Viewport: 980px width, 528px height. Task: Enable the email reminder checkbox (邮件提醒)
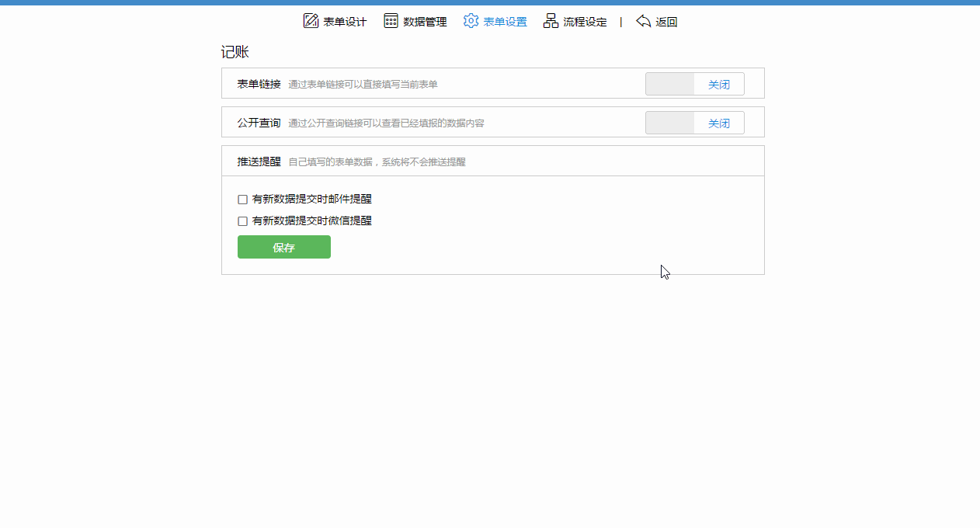[243, 200]
